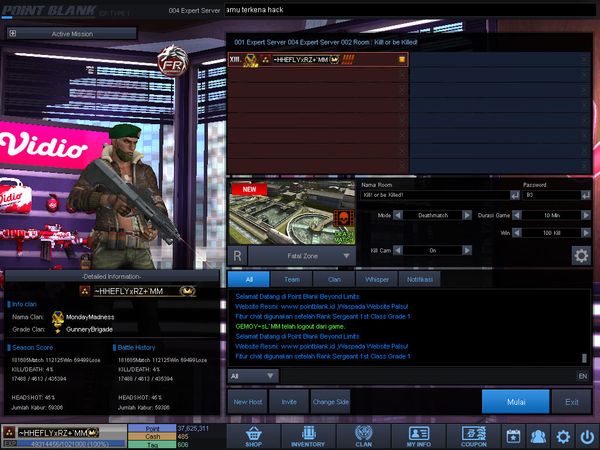Image resolution: width=600 pixels, height=450 pixels.
Task: Click the Change Side button
Action: (331, 402)
